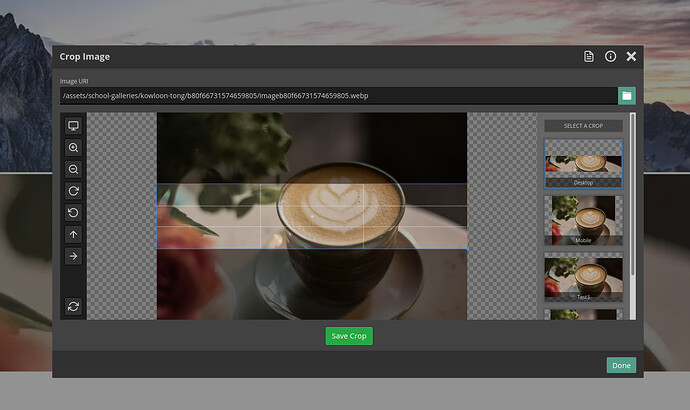Click the Crop Image title text
Screen dimensions: 690x410
(x=84, y=57)
